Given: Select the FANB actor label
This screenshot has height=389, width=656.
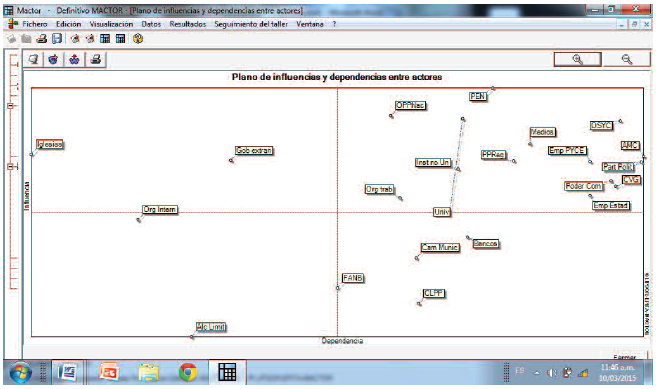Looking at the screenshot, I should point(353,278).
